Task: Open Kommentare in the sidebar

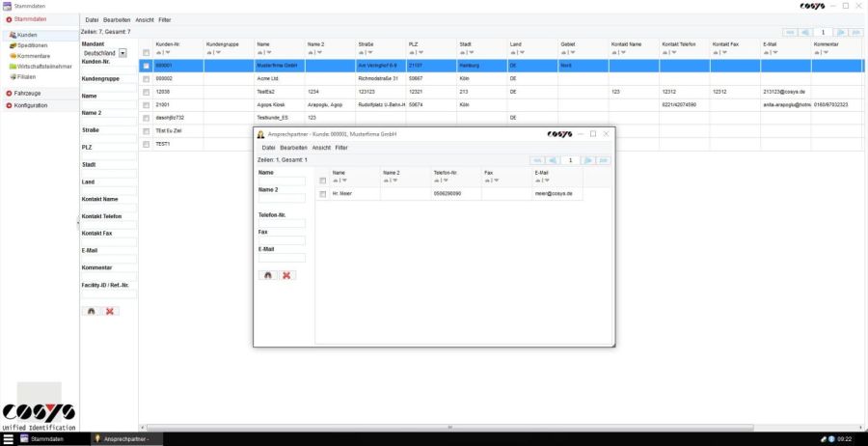Action: [x=30, y=56]
